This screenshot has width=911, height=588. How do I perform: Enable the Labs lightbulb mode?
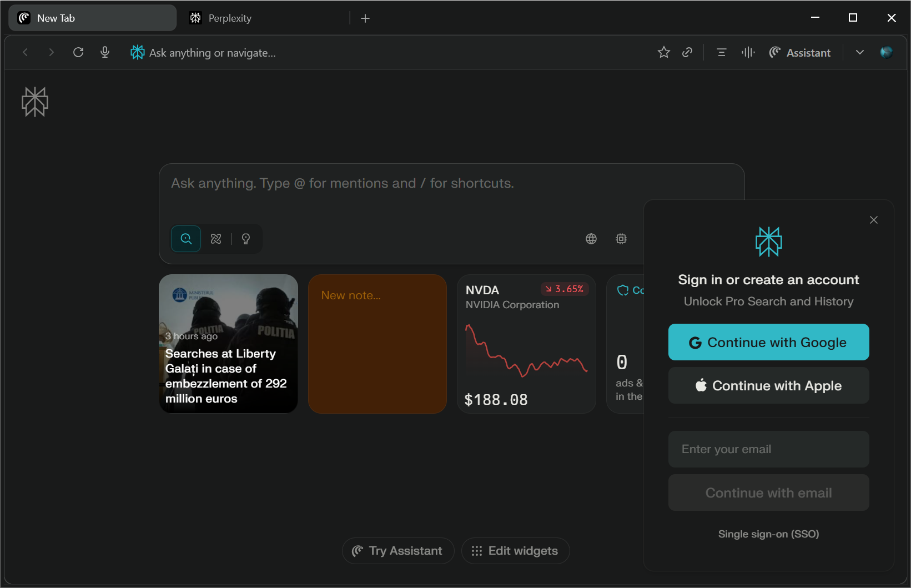[x=246, y=239]
